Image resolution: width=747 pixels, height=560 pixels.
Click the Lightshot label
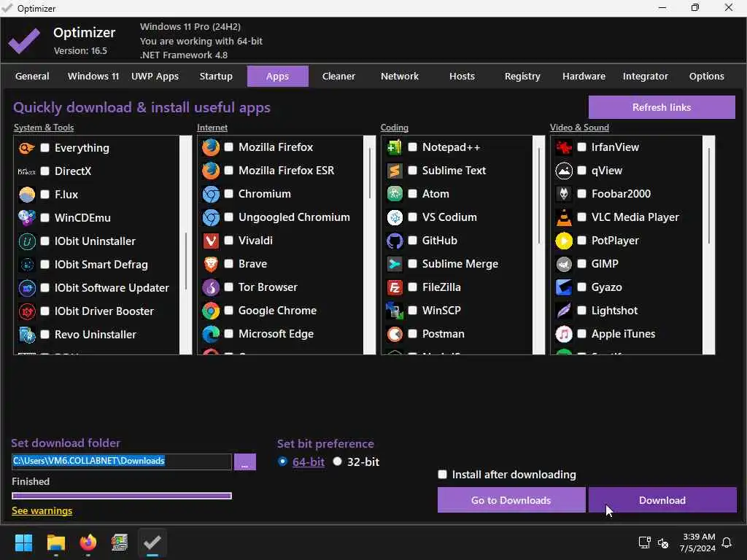click(614, 311)
